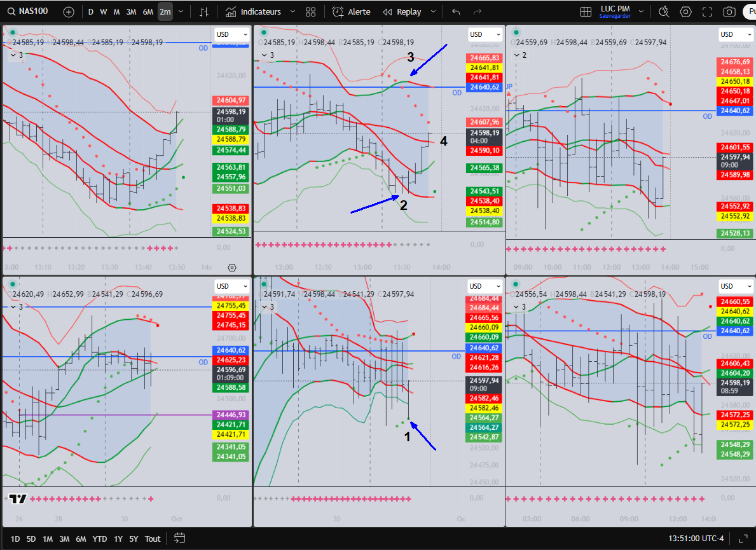This screenshot has width=756, height=550.
Task: Expand favorite indicators chevron beside Indicateurs
Action: point(292,11)
